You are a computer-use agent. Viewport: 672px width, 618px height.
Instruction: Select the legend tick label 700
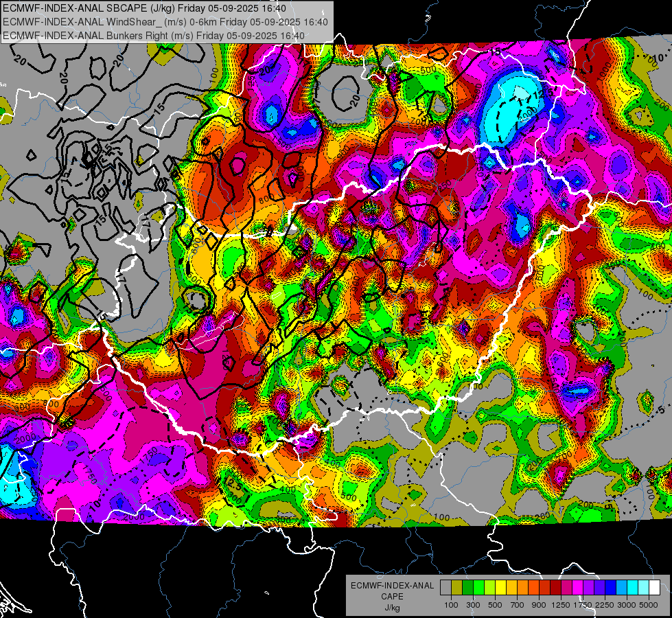tap(518, 605)
